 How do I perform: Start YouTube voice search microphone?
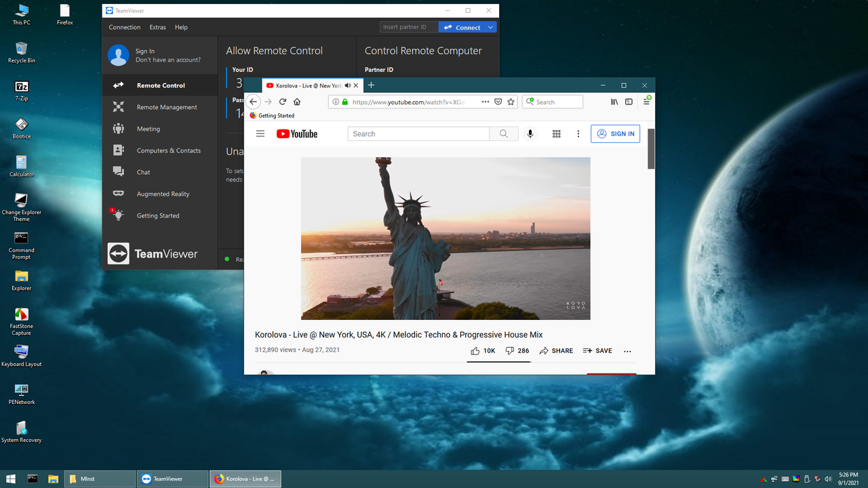[x=530, y=134]
